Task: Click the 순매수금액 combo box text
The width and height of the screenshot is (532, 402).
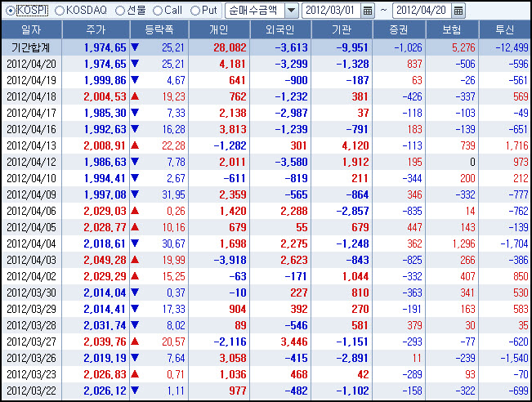Action: [255, 11]
